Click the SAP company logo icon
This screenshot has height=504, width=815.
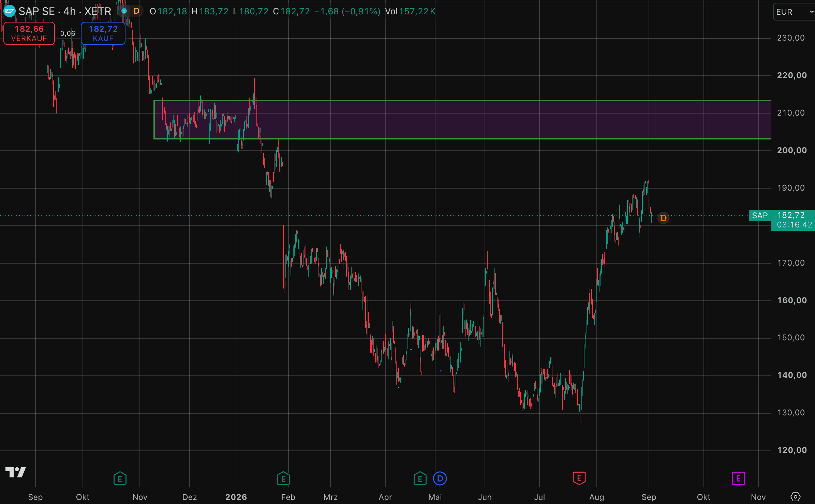coord(9,11)
